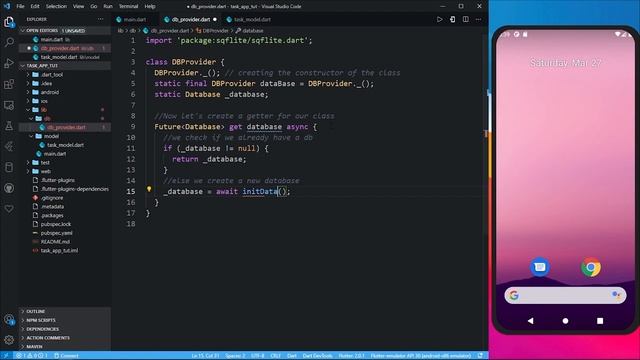Expand the Dependencies panel
The image size is (640, 360).
64,329
